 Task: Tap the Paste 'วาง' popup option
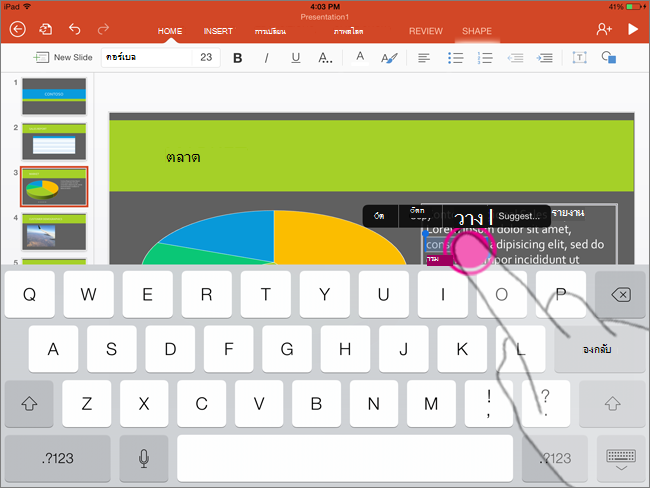(x=468, y=218)
